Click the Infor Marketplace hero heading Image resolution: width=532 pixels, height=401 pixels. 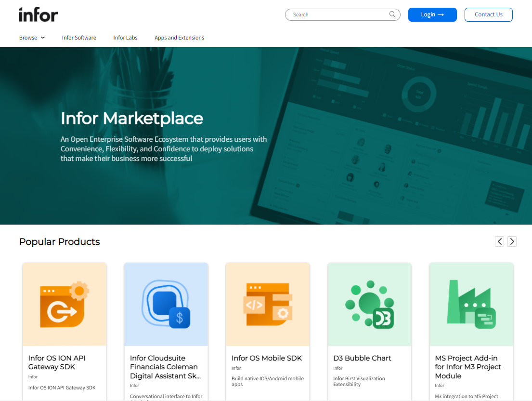(x=132, y=118)
